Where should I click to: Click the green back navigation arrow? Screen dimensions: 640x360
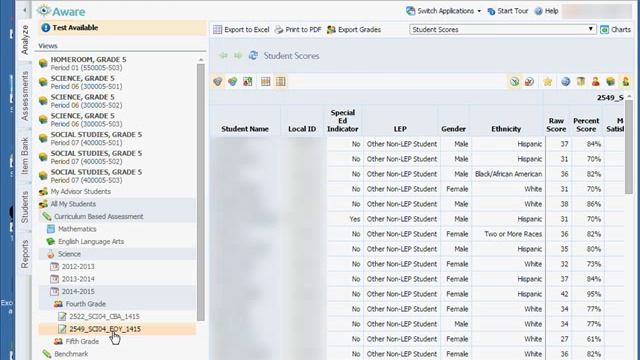click(x=223, y=56)
